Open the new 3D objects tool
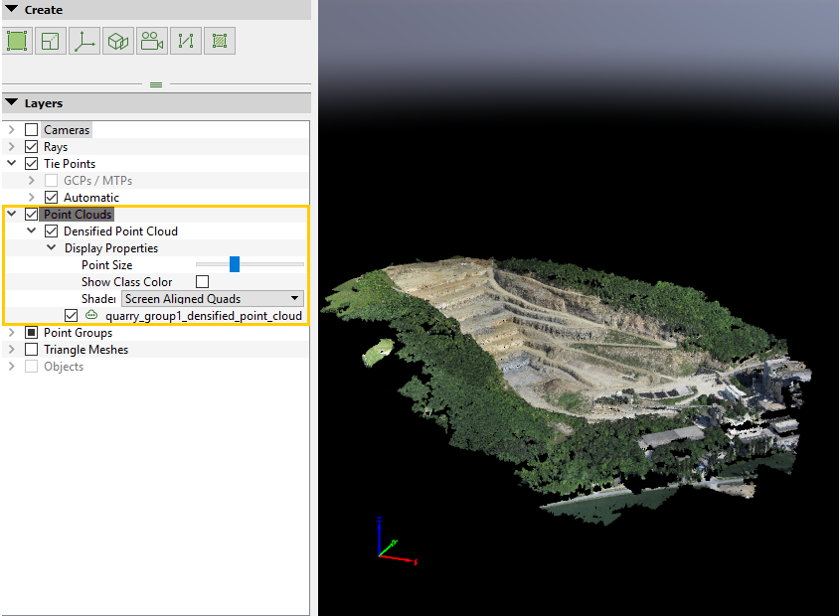Screen dimensions: 840x616 click(117, 40)
